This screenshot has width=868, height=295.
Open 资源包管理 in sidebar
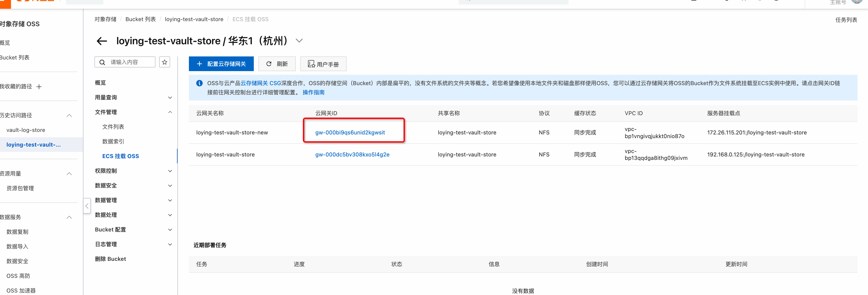(20, 188)
